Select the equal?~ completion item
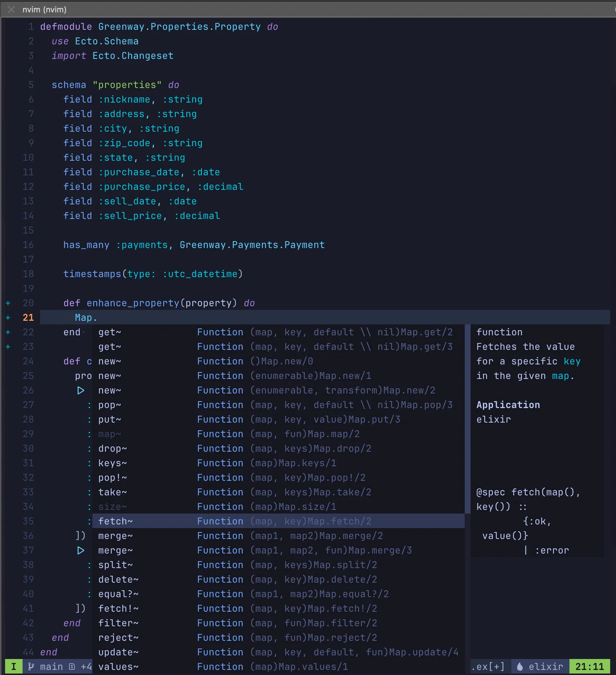This screenshot has height=675, width=616. click(x=279, y=594)
